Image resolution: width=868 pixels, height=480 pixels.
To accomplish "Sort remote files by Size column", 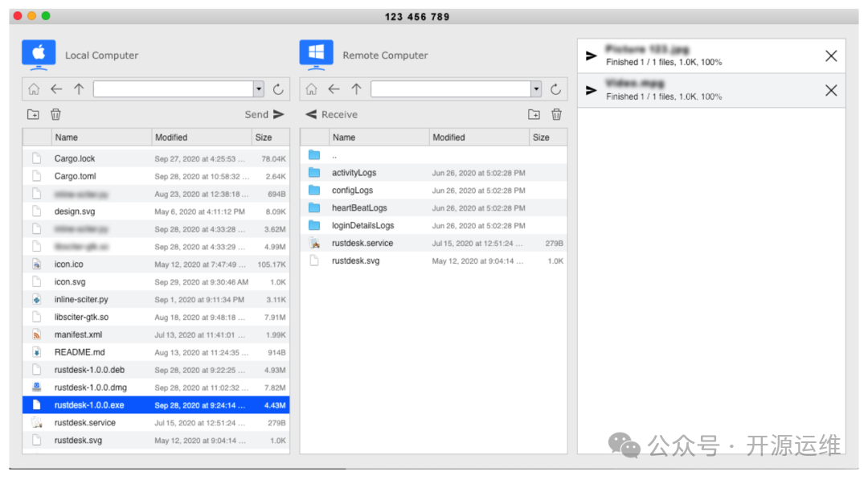I will point(547,137).
